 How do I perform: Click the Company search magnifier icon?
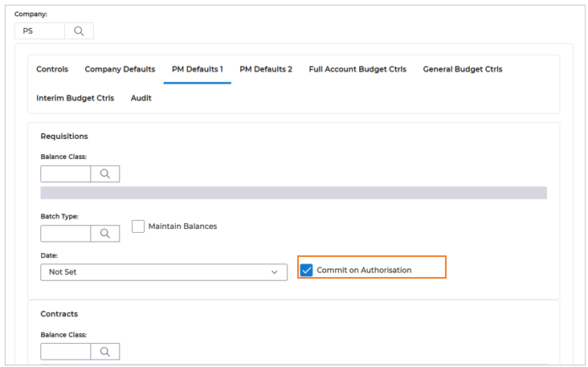pyautogui.click(x=79, y=31)
